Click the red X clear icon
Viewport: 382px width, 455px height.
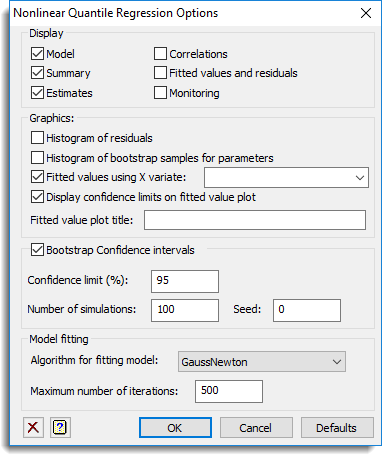coord(33,427)
